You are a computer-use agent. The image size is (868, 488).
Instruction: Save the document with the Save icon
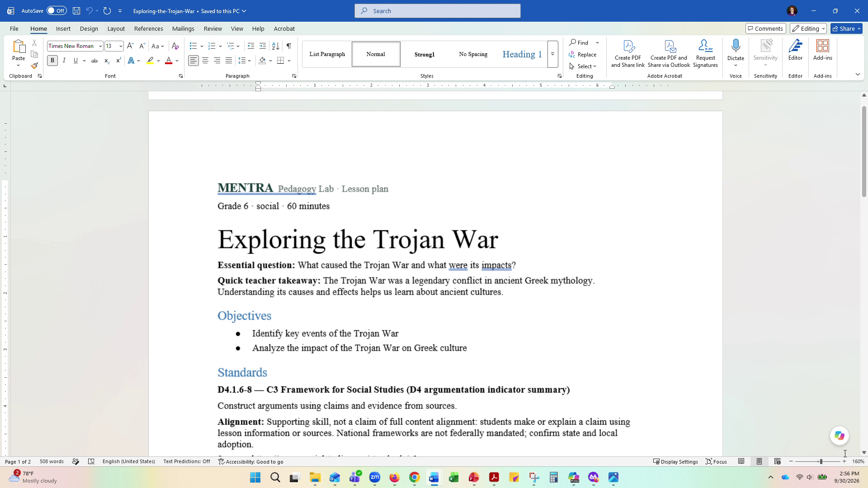coord(76,11)
